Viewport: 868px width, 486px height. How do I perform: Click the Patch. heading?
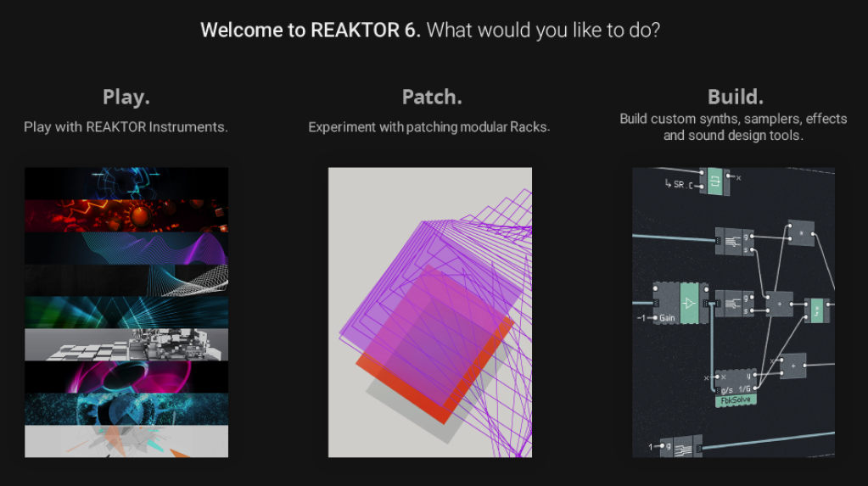432,97
